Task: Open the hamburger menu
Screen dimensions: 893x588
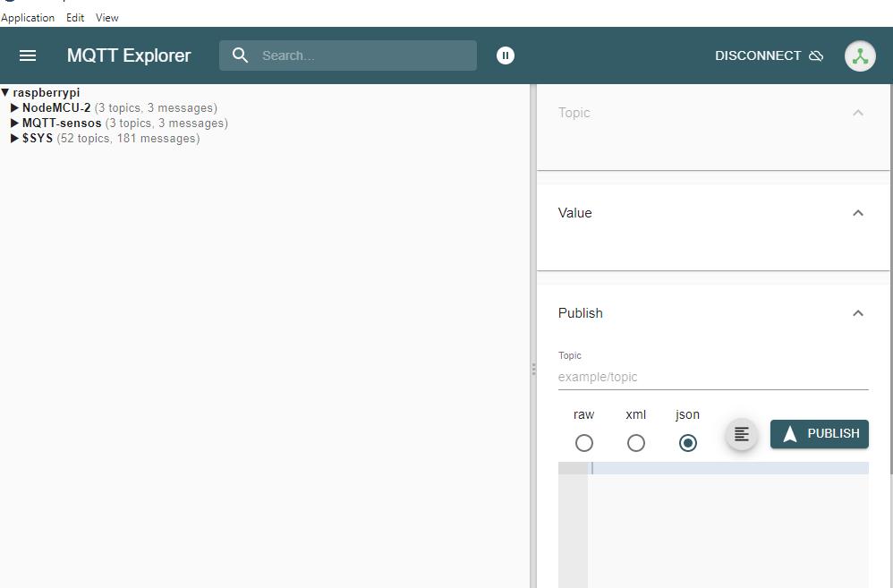Action: point(28,55)
